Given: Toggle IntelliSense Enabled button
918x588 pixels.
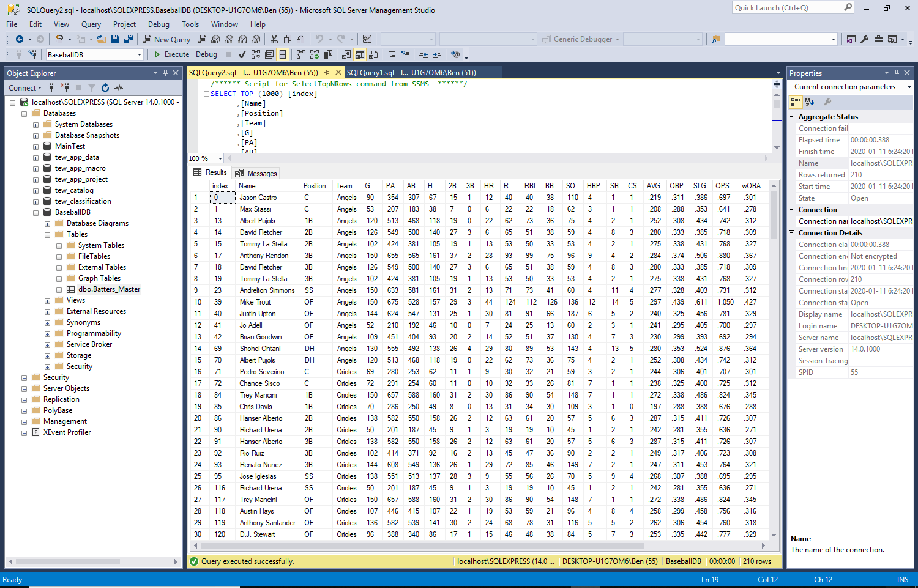Looking at the screenshot, I should click(x=282, y=55).
